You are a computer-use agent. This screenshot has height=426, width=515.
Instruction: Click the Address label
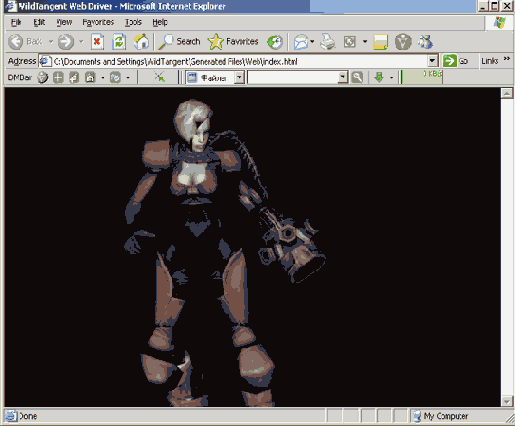tap(22, 61)
